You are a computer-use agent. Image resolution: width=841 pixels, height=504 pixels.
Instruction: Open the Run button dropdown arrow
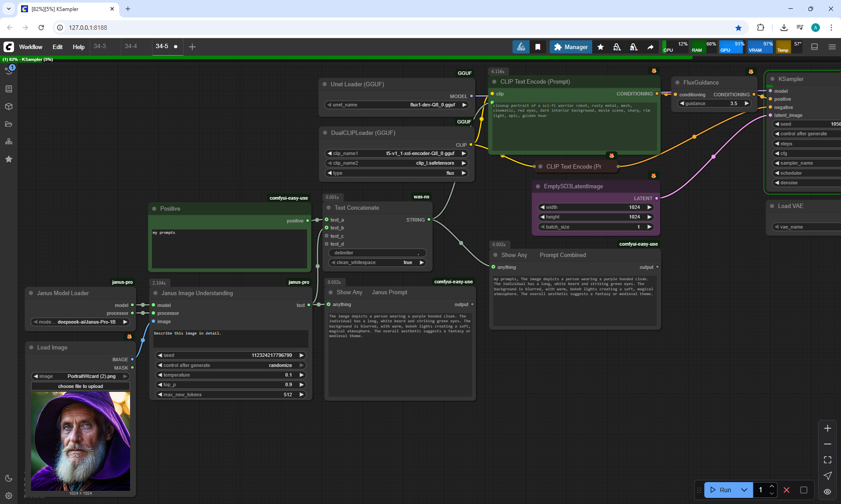tap(744, 490)
